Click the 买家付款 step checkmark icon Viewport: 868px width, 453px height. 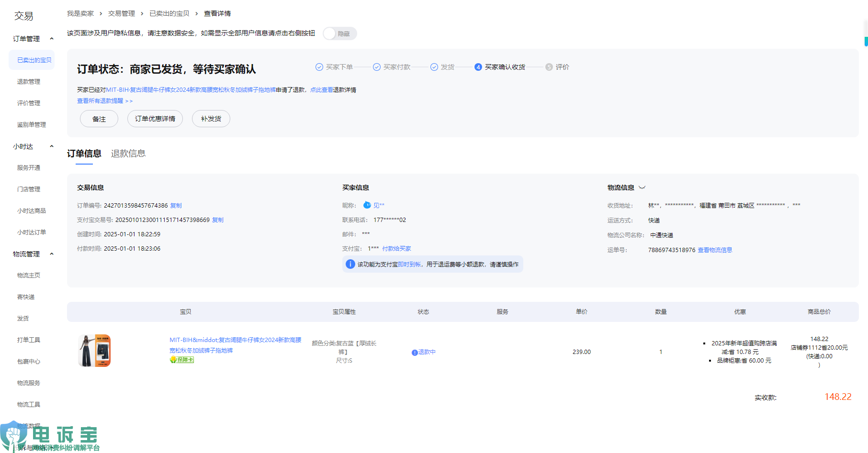coord(377,67)
